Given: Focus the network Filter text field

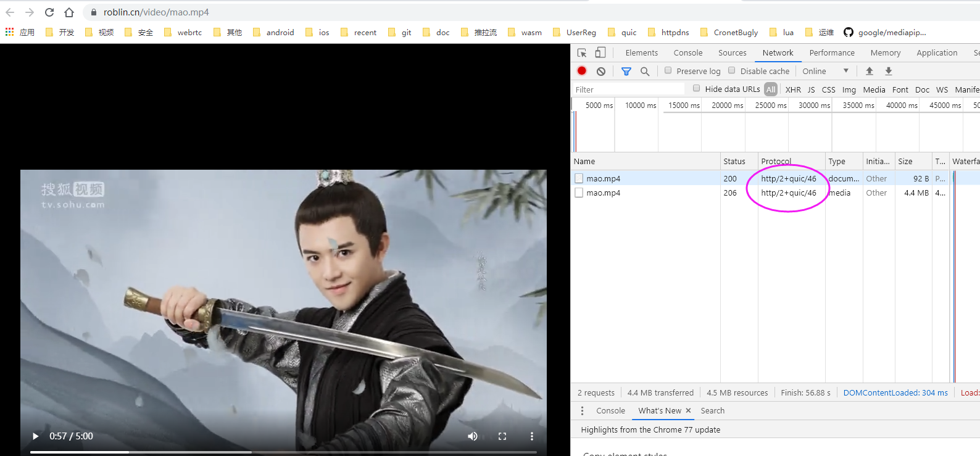Looking at the screenshot, I should coord(628,89).
